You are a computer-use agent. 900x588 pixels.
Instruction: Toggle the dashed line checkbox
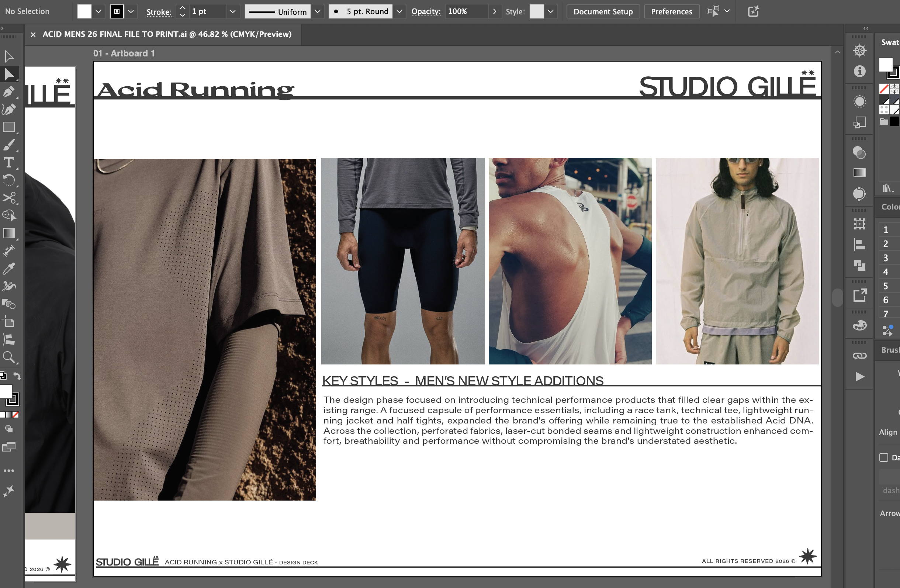pos(884,457)
